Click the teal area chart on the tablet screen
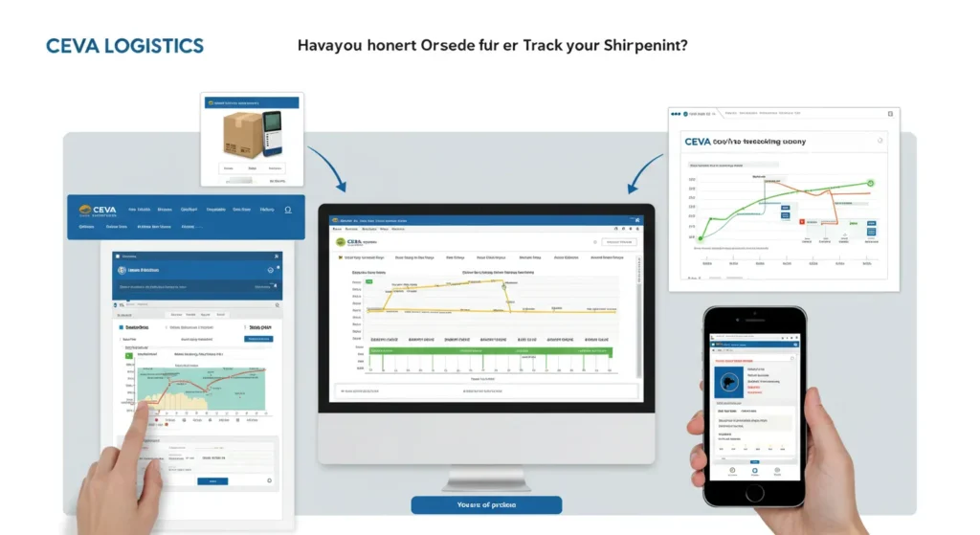This screenshot has height=535, width=980. pyautogui.click(x=201, y=389)
